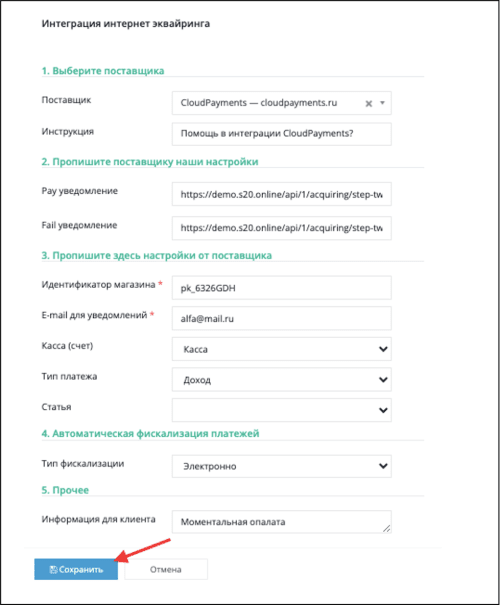Open the Поставщик dropdown arrow

click(x=382, y=103)
